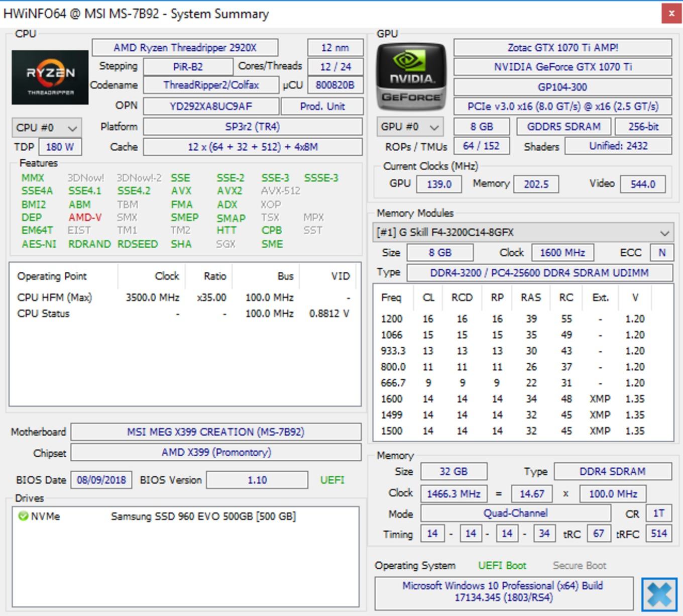The image size is (683, 616).
Task: Click the GDDR5 SDRAM field
Action: (563, 127)
